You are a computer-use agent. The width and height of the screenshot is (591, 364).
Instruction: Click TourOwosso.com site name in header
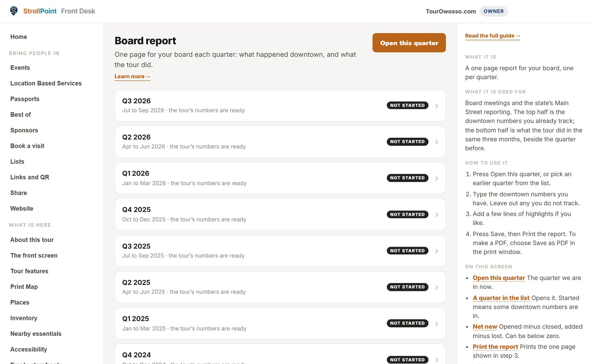(x=451, y=11)
